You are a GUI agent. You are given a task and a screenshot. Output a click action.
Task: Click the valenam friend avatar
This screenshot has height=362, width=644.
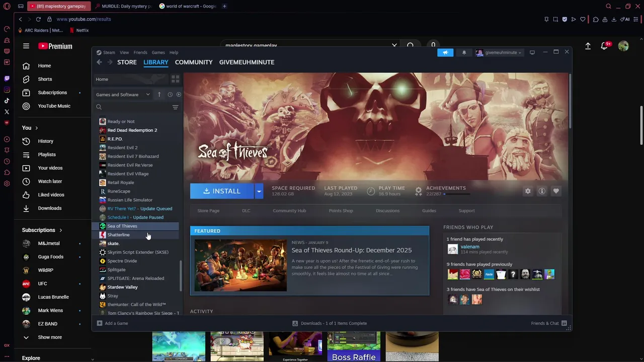click(x=453, y=249)
